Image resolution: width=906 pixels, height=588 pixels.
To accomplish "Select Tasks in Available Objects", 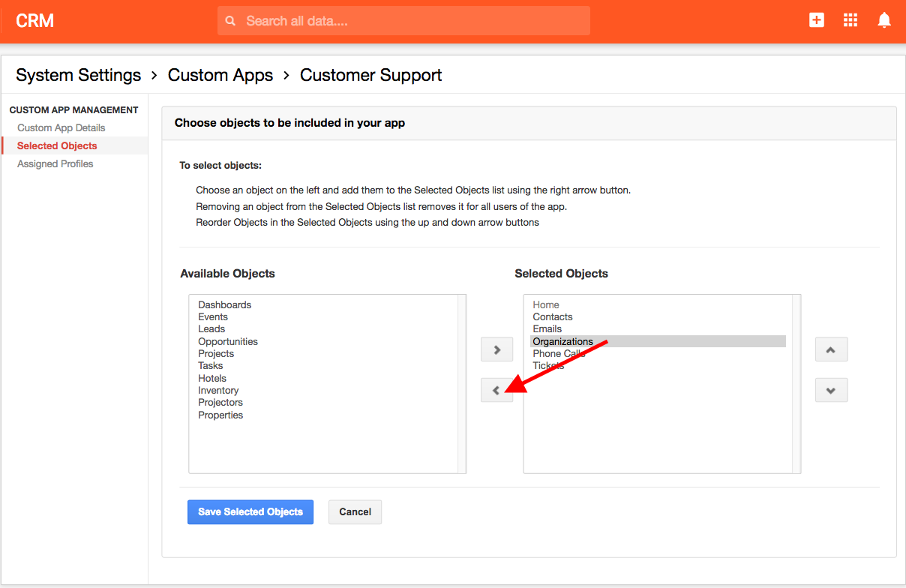I will [211, 365].
